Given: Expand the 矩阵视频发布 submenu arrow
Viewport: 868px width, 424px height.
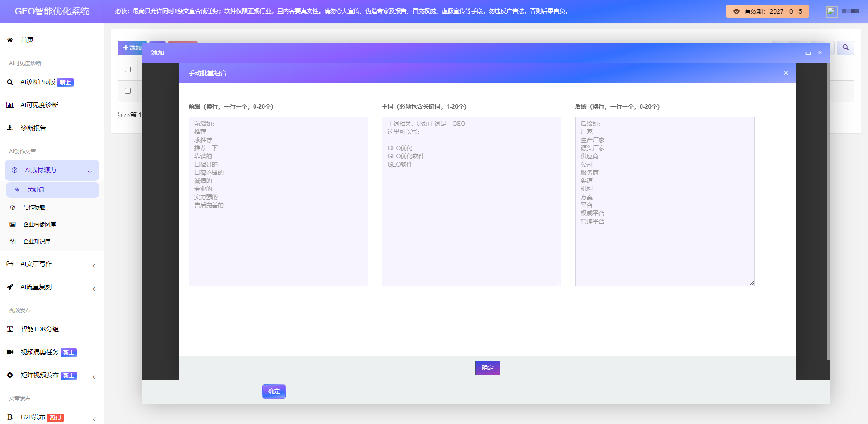Looking at the screenshot, I should (94, 377).
